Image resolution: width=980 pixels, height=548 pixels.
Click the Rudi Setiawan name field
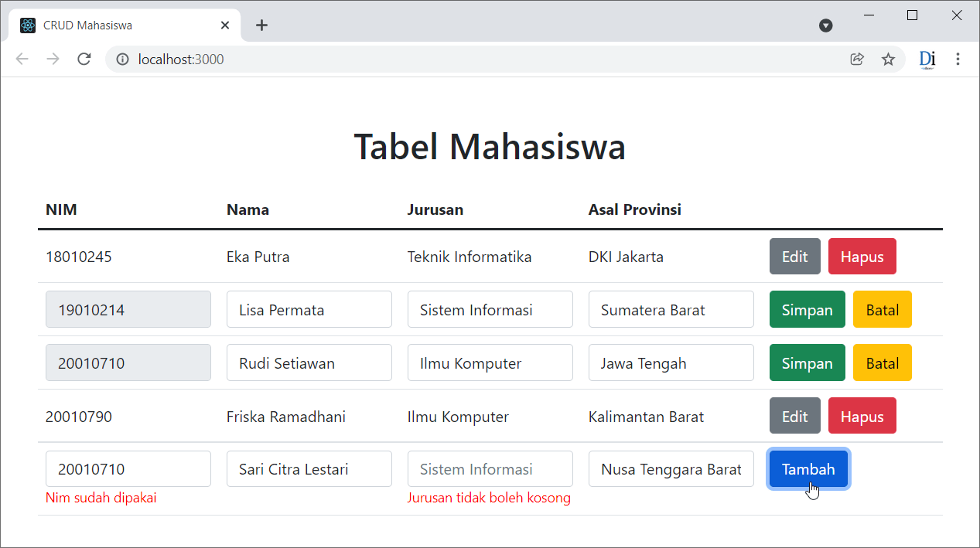309,363
